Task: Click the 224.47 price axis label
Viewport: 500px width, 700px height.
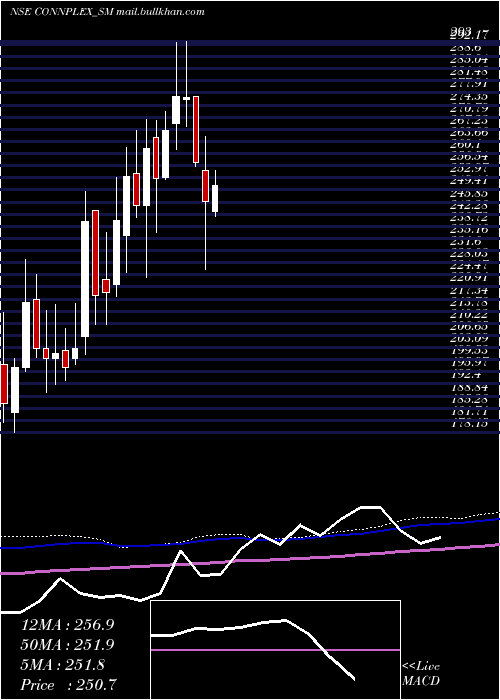Action: [469, 267]
